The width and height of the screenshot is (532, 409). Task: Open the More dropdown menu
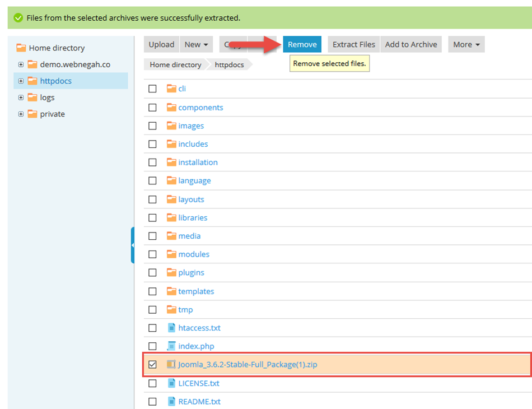(466, 45)
